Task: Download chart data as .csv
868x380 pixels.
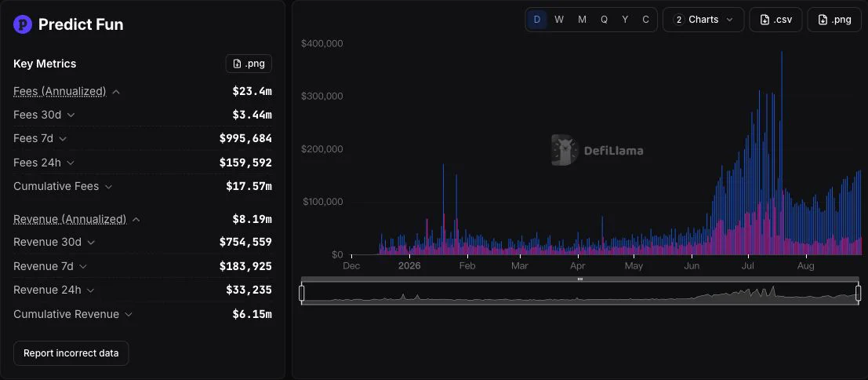Action: click(x=775, y=20)
